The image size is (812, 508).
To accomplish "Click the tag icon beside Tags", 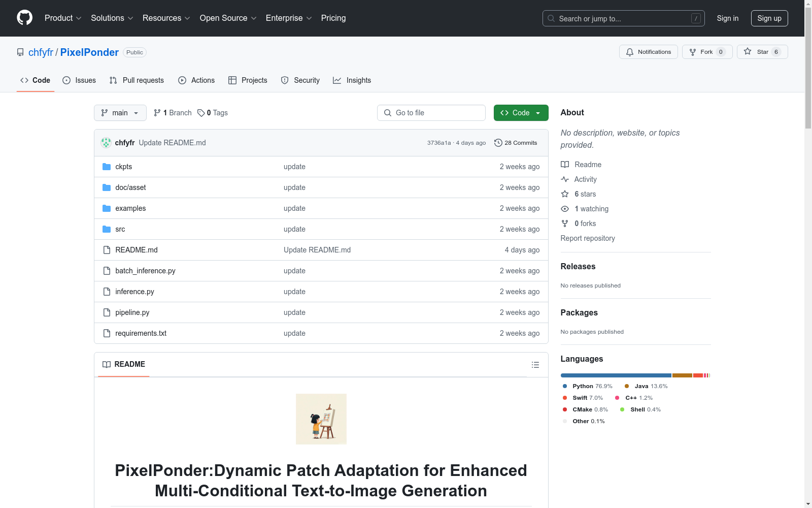I will [201, 113].
